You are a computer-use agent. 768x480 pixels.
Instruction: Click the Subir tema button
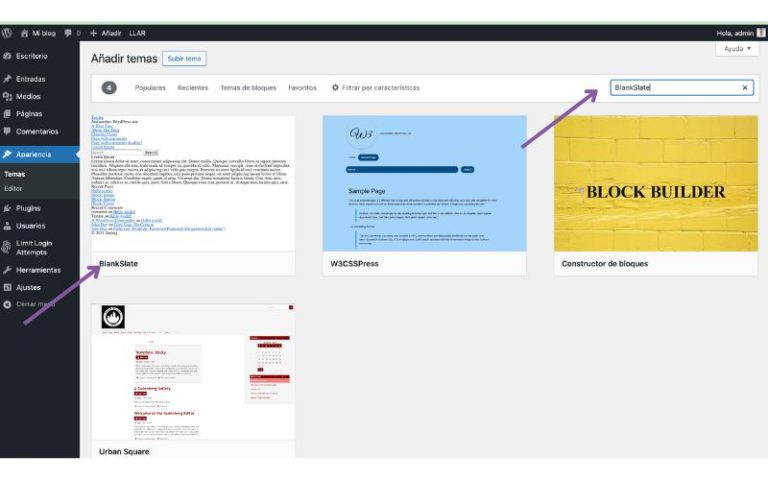point(184,58)
